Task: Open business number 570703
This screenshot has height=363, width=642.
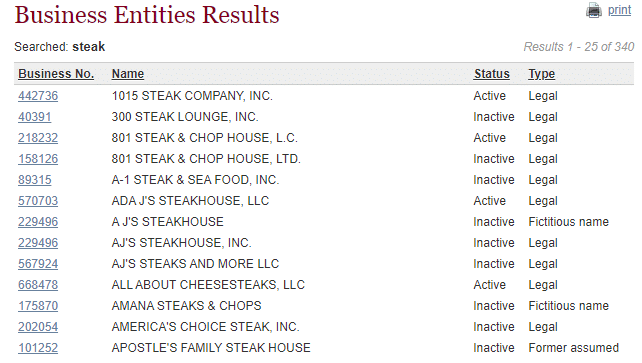Action: point(38,201)
